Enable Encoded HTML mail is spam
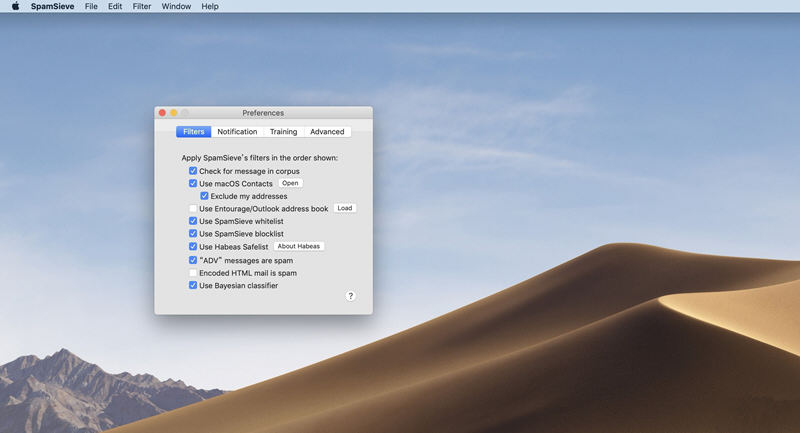 193,273
